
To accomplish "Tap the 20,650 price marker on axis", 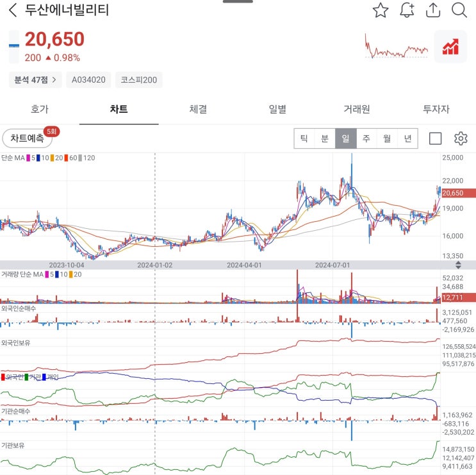I will coord(459,193).
